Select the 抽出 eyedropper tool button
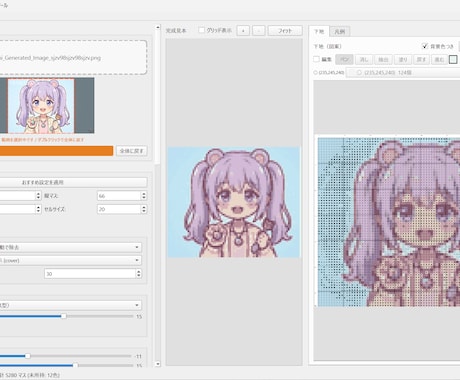Screen dimensions: 460x380 pyautogui.click(x=383, y=59)
